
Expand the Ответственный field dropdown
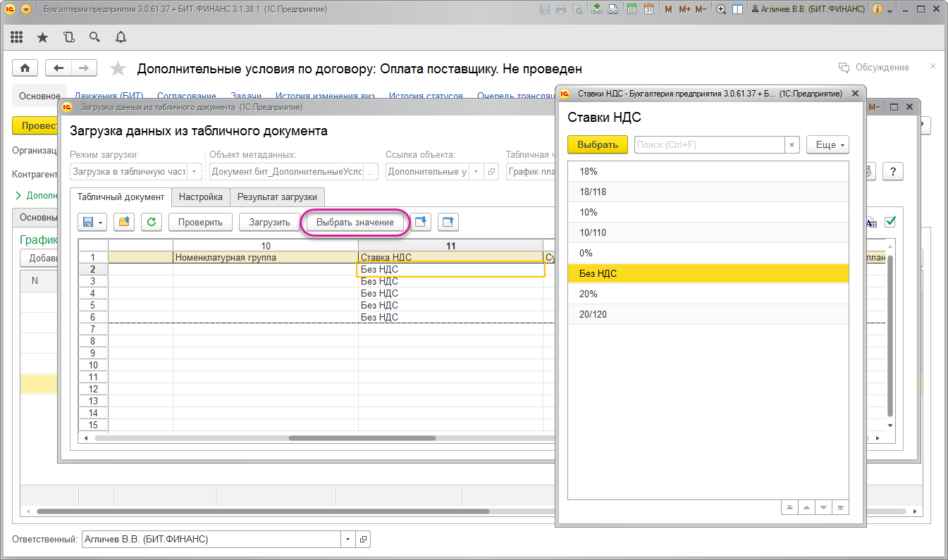[x=347, y=540]
